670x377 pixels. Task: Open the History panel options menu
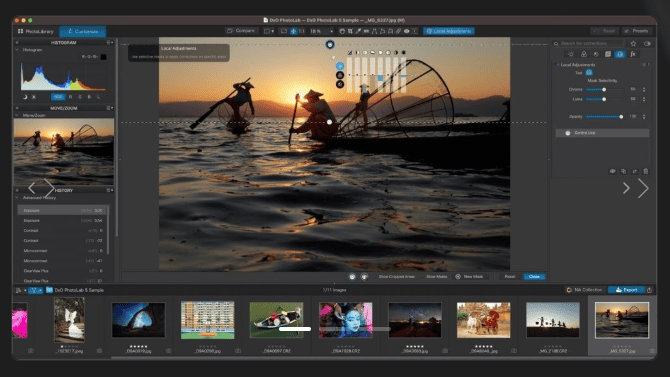coord(110,190)
